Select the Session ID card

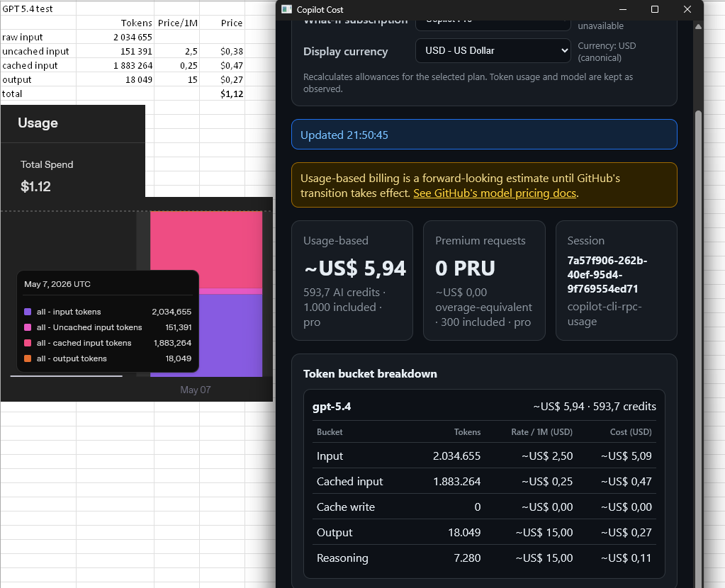616,281
